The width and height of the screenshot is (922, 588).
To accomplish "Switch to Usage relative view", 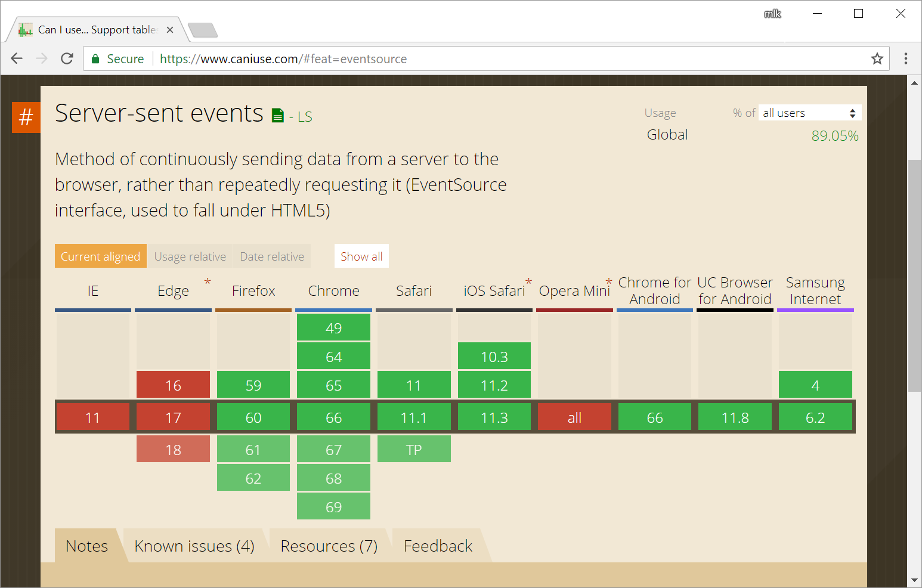I will 190,256.
